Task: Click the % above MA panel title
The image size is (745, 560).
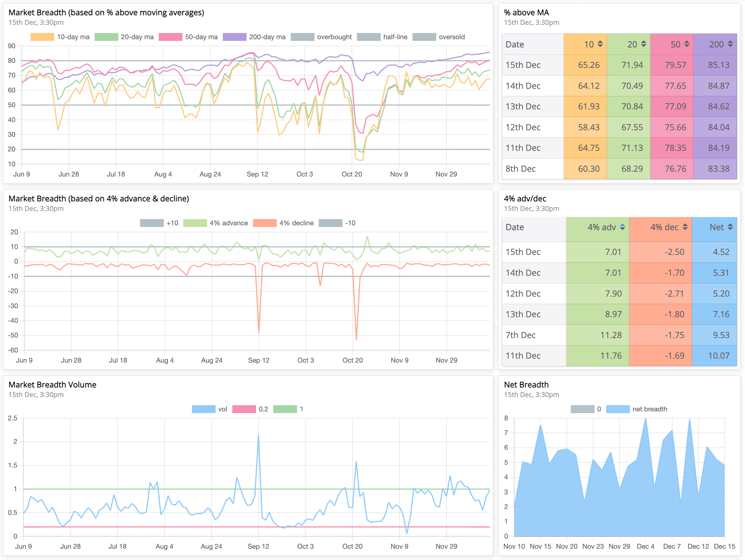Action: [526, 13]
